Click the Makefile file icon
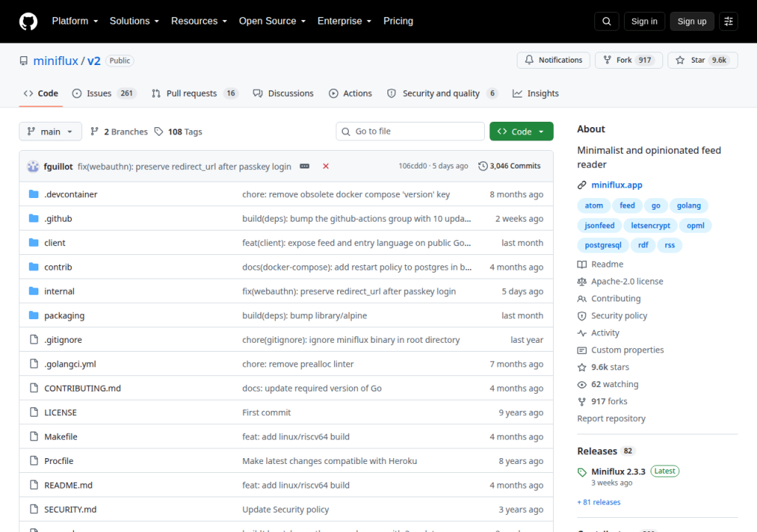 tap(33, 437)
